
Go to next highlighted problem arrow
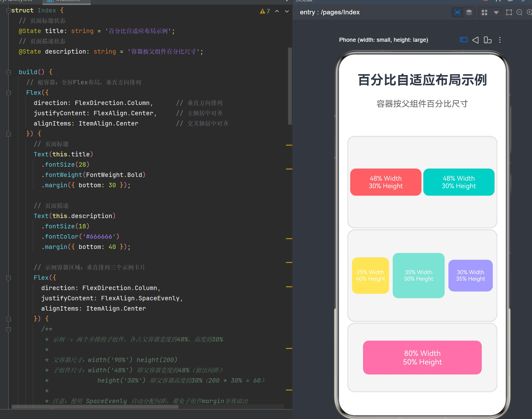point(287,11)
